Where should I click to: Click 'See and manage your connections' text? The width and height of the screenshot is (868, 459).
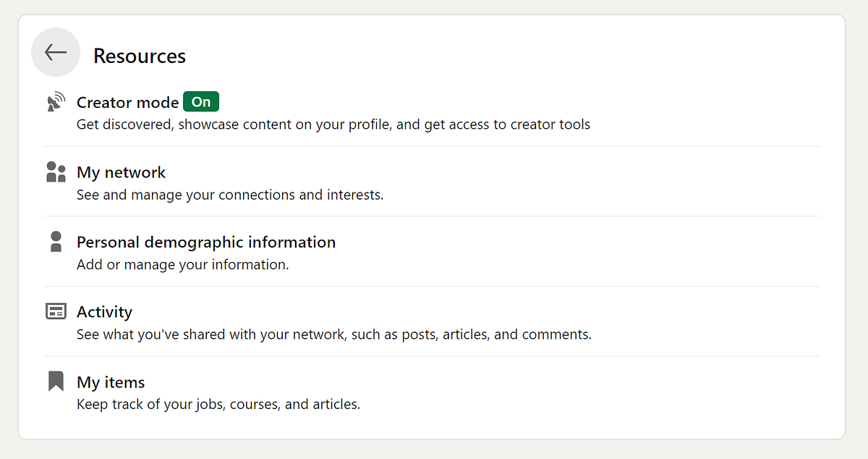tap(230, 195)
